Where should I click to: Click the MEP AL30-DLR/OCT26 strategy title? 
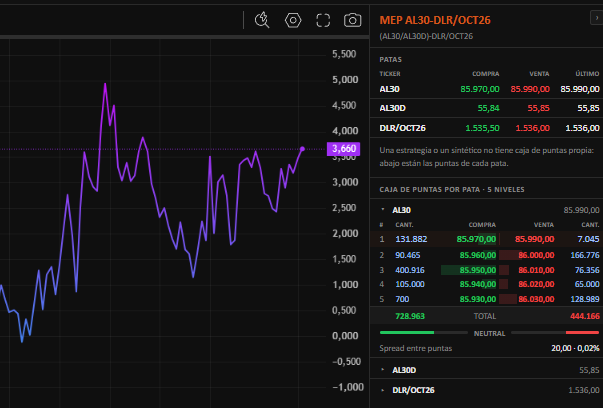pos(435,20)
